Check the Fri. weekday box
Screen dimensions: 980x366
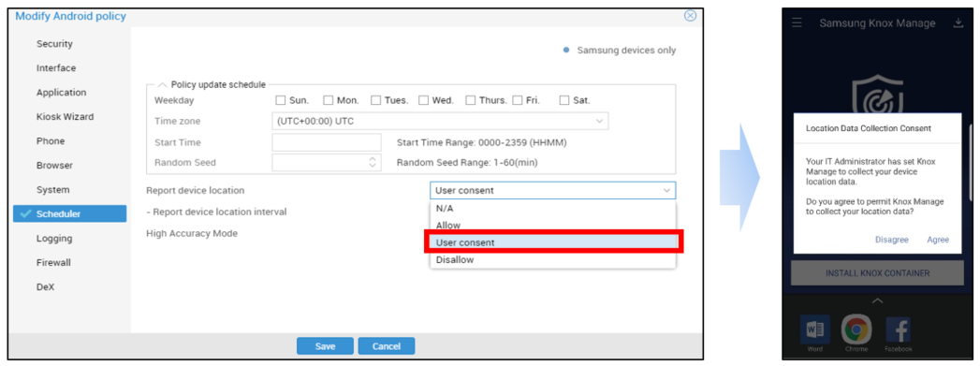click(x=517, y=100)
